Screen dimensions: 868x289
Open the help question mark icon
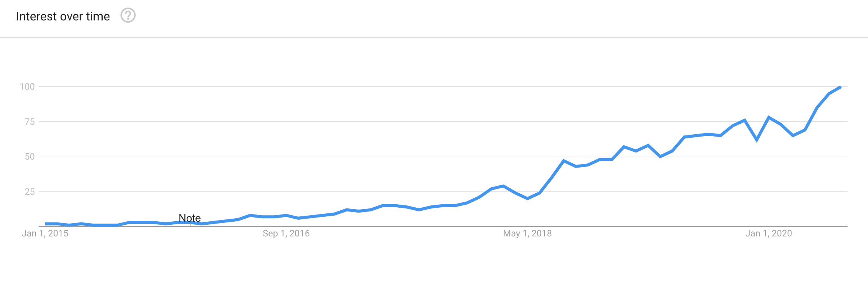coord(128,16)
